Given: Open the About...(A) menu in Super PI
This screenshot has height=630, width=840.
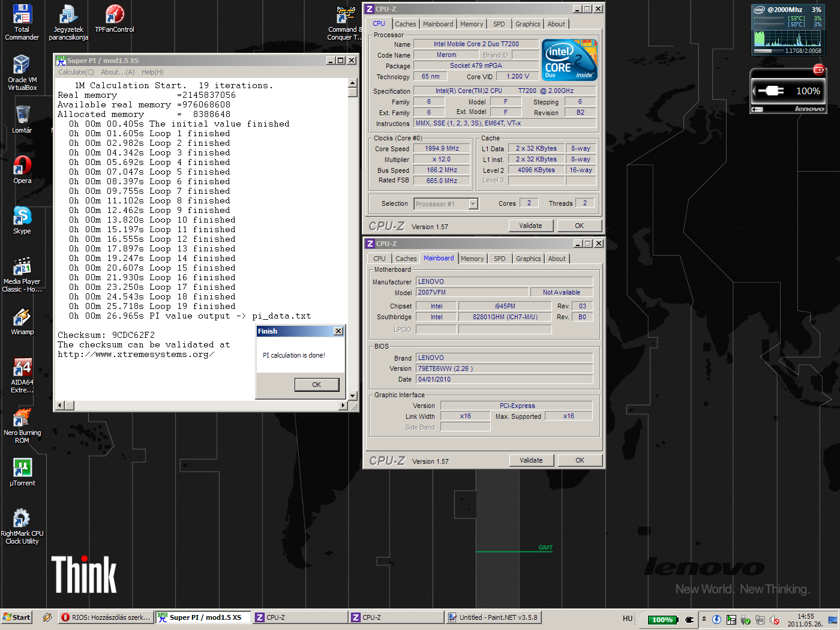Looking at the screenshot, I should (118, 72).
